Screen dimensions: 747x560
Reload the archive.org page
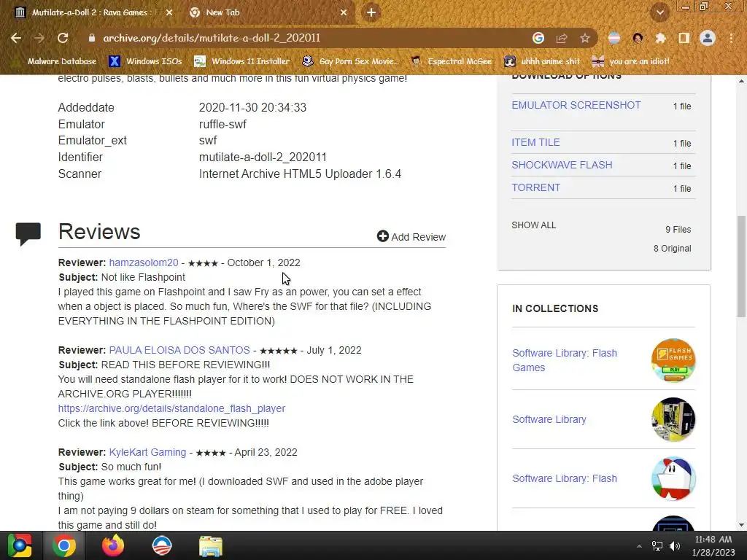point(63,38)
